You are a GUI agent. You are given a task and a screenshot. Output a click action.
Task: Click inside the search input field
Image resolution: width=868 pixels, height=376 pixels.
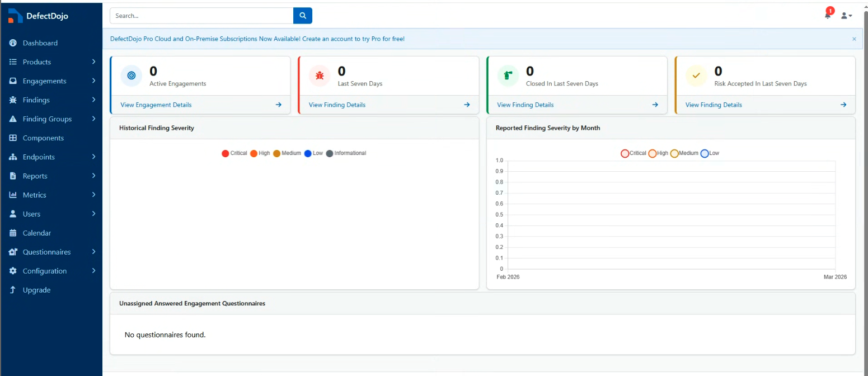click(x=196, y=15)
